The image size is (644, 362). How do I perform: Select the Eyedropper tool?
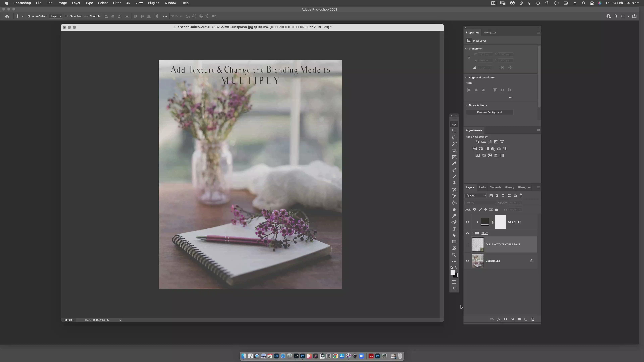(454, 163)
